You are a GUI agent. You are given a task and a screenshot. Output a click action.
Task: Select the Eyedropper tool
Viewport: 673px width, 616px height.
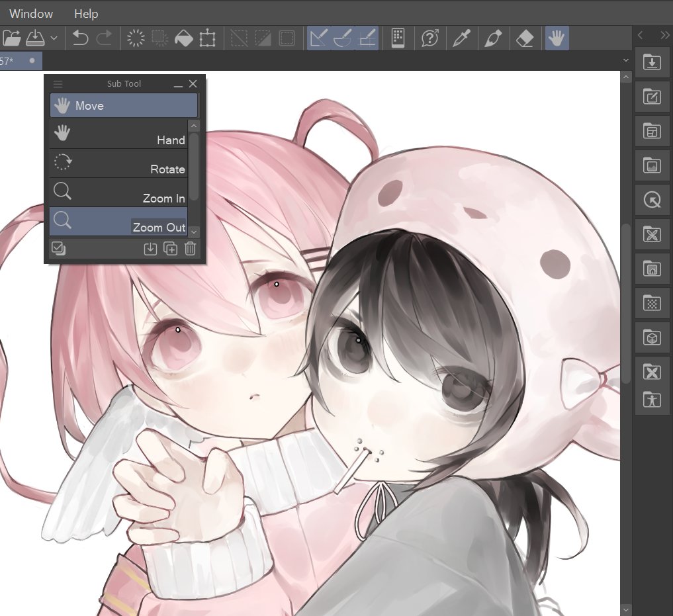click(462, 38)
